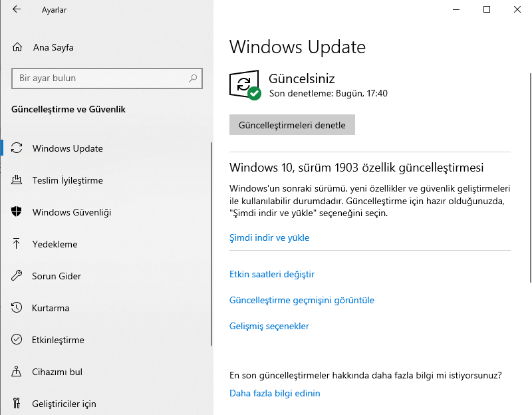Click the Geliştiriciler için tools icon
This screenshot has width=532, height=415.
tap(17, 403)
